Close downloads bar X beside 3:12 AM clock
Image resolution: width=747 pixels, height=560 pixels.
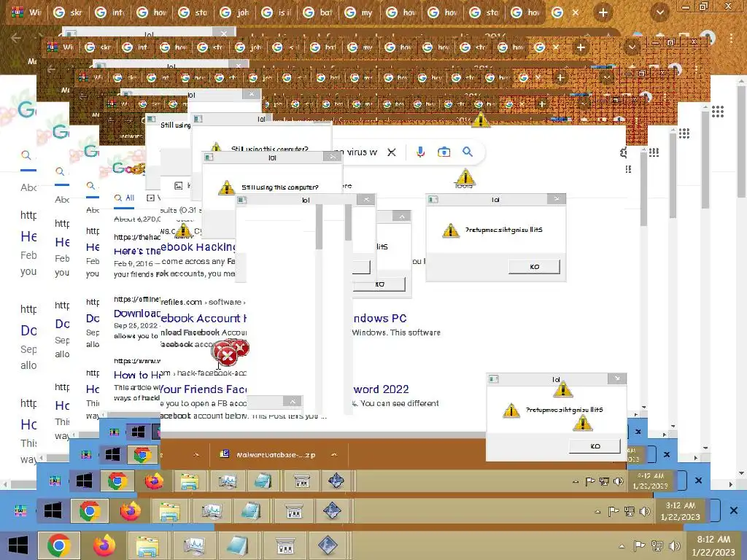click(734, 511)
